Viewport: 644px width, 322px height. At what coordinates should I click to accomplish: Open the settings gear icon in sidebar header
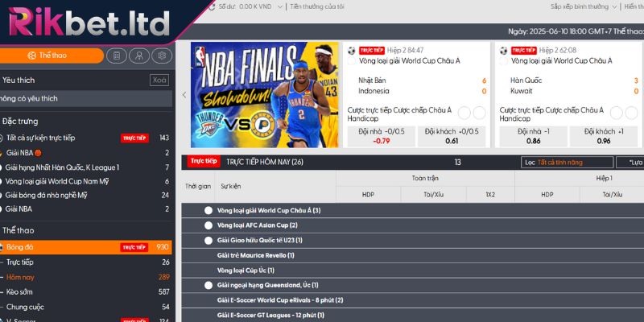tap(161, 56)
